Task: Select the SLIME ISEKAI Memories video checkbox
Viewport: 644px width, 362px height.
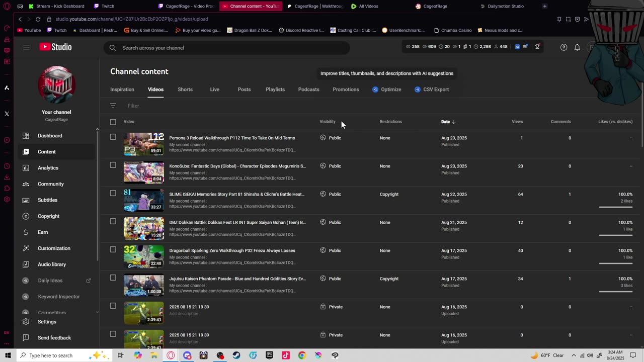Action: pyautogui.click(x=113, y=193)
